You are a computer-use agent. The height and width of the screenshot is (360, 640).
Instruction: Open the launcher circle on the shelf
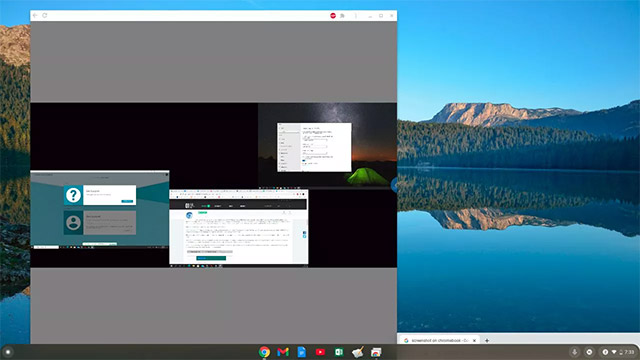8,352
